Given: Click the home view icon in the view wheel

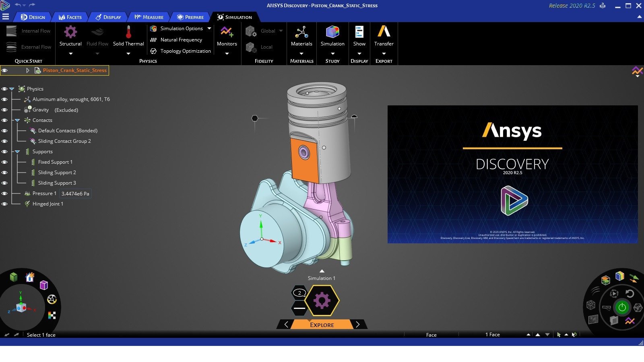Looking at the screenshot, I should click(30, 277).
